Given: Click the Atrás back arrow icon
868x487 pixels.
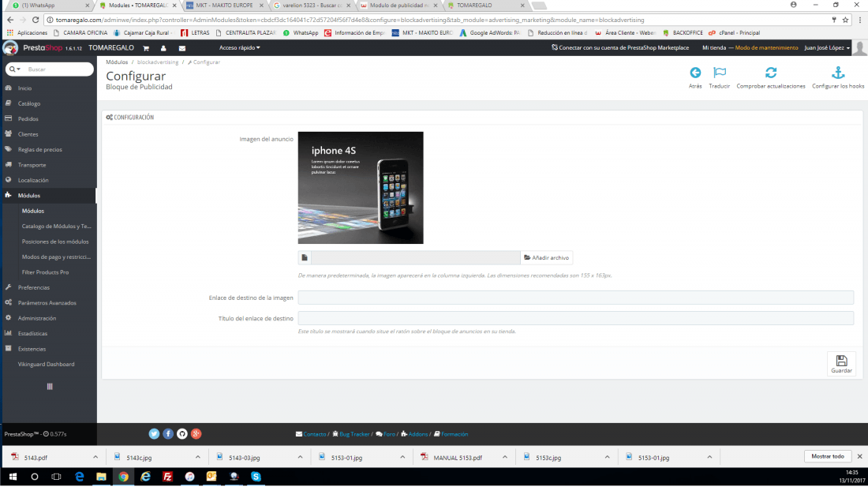Looking at the screenshot, I should click(695, 73).
